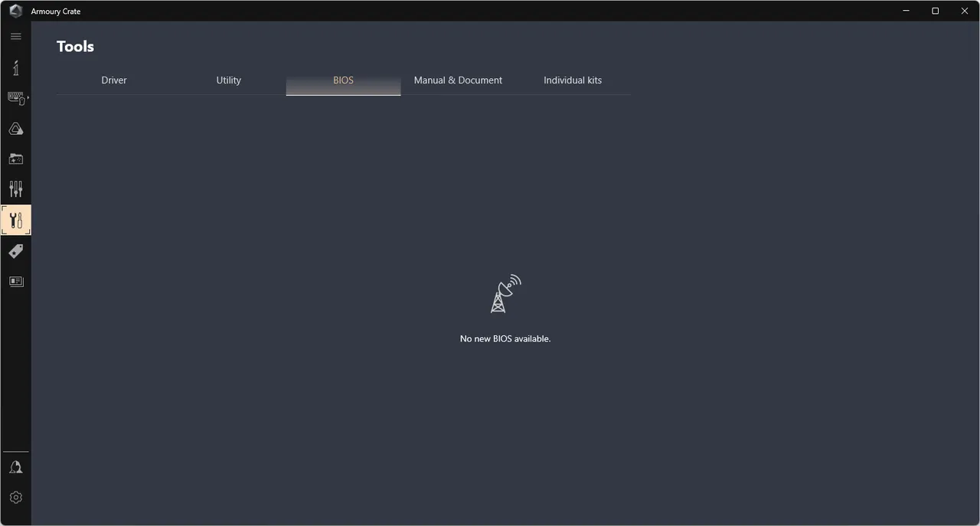This screenshot has height=526, width=980.
Task: Select the BIOS tab
Action: pyautogui.click(x=344, y=80)
